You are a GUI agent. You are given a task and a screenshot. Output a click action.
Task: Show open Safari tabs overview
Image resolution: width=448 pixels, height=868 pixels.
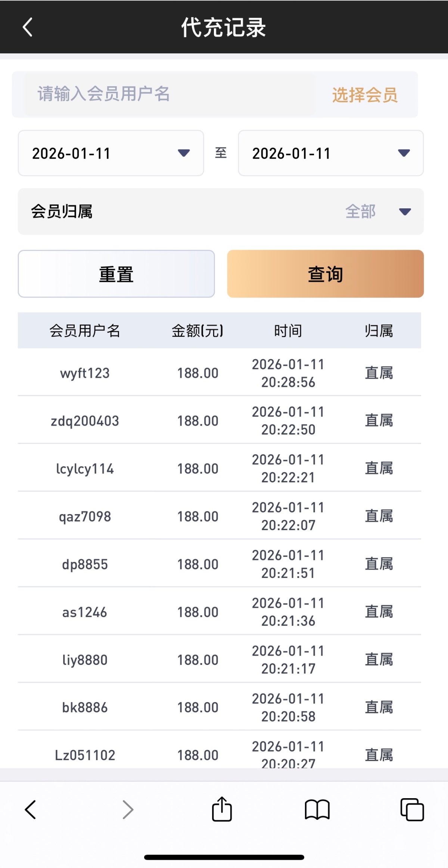(412, 809)
